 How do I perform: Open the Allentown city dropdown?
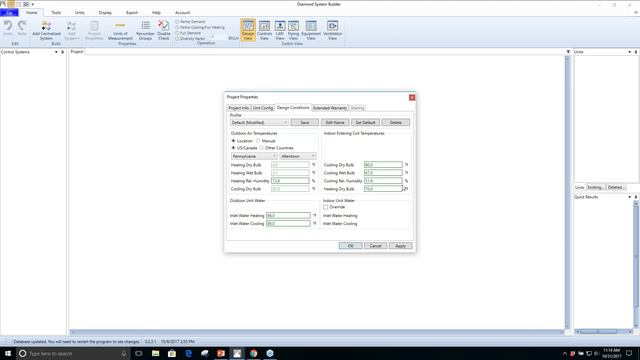coord(298,156)
